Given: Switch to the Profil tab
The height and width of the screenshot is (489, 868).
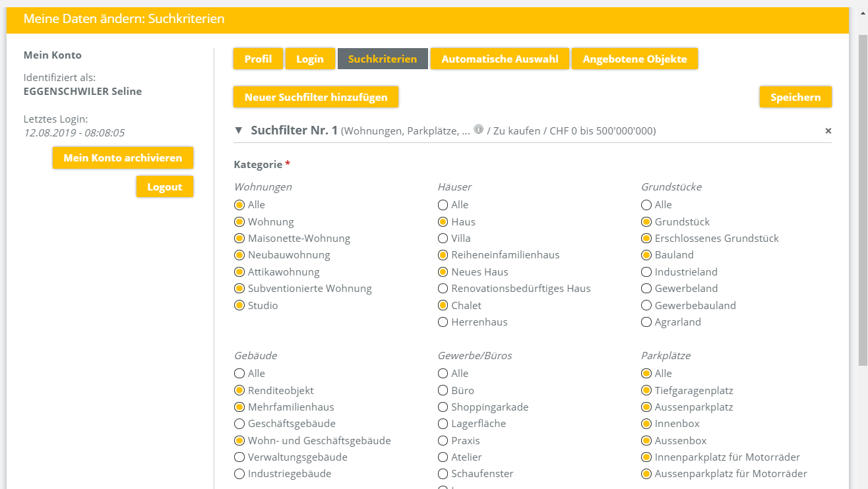Looking at the screenshot, I should click(x=258, y=59).
